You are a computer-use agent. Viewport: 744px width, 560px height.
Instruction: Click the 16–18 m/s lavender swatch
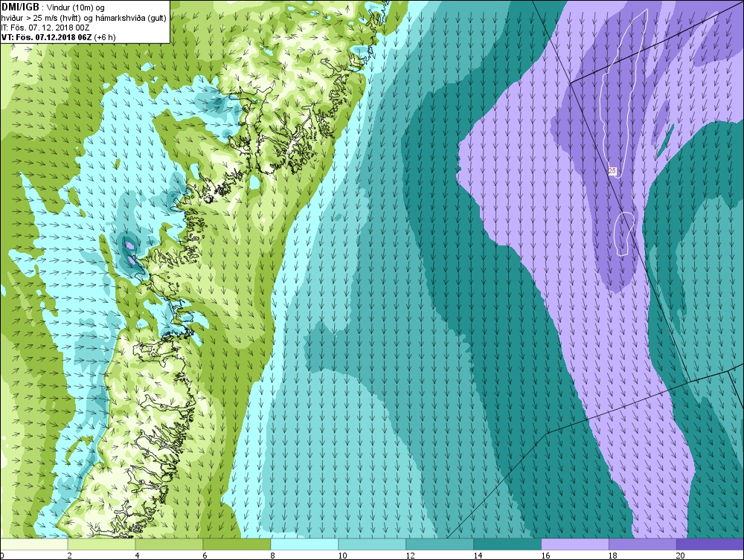point(575,544)
